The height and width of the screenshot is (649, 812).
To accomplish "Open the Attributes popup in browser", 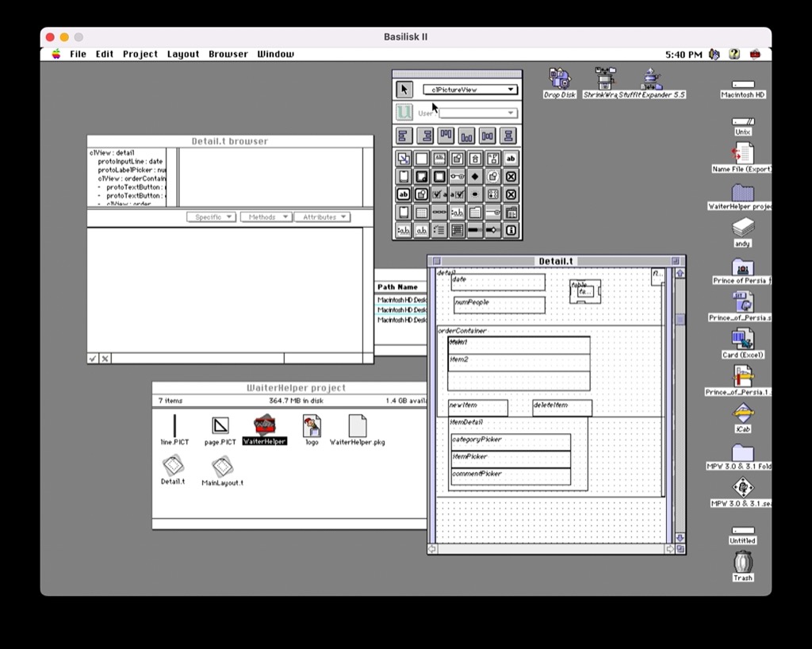I will click(x=322, y=217).
